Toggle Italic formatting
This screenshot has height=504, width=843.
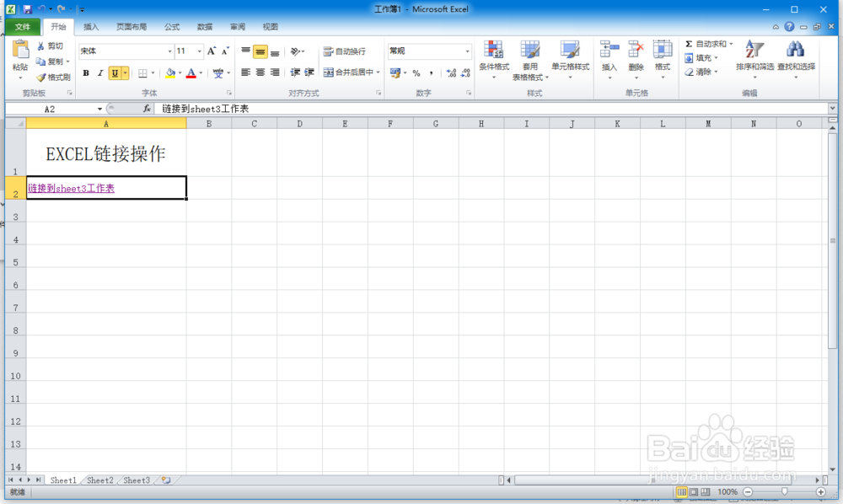pos(100,73)
